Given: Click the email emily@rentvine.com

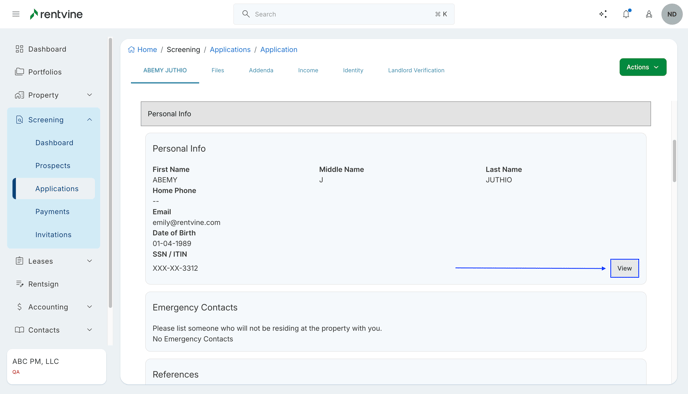Looking at the screenshot, I should [x=186, y=222].
